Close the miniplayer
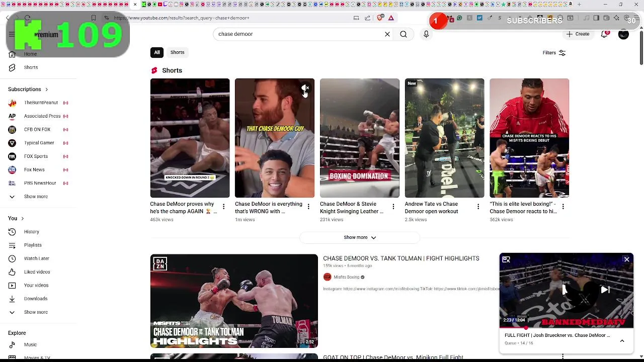 (626, 260)
